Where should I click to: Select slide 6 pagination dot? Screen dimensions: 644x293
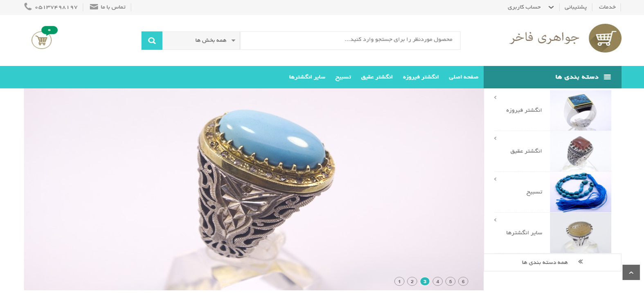tap(463, 282)
